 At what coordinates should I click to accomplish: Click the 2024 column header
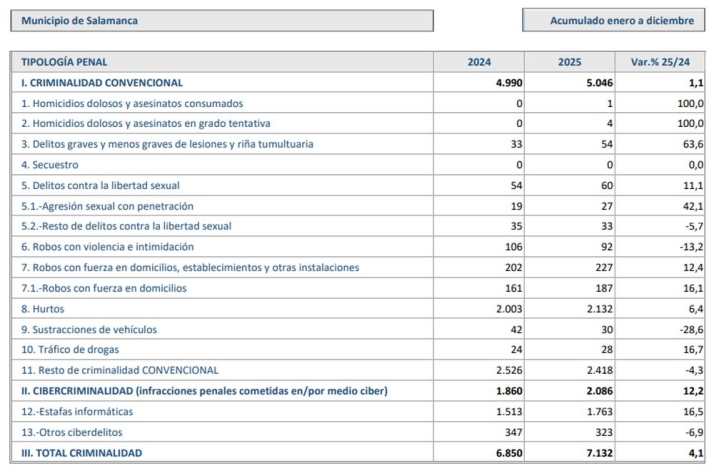(x=479, y=62)
